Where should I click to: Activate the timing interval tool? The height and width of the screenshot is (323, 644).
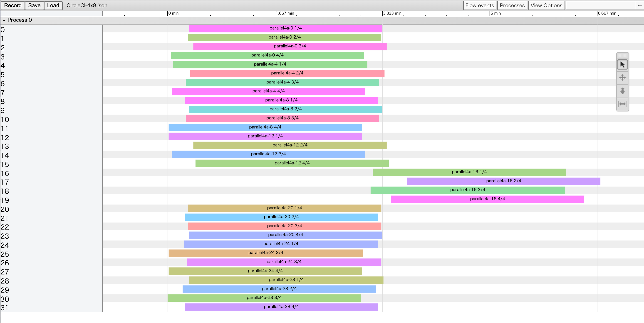coord(622,104)
